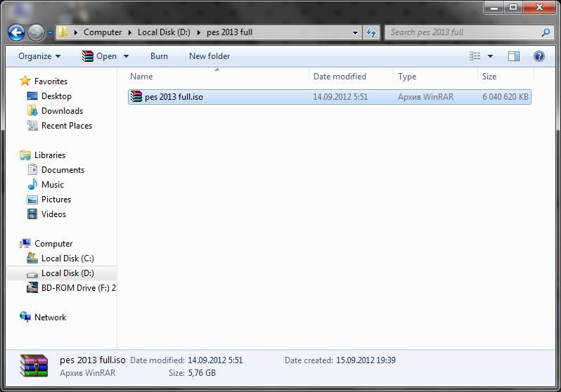Open the Organize menu
The width and height of the screenshot is (561, 392).
tap(39, 56)
